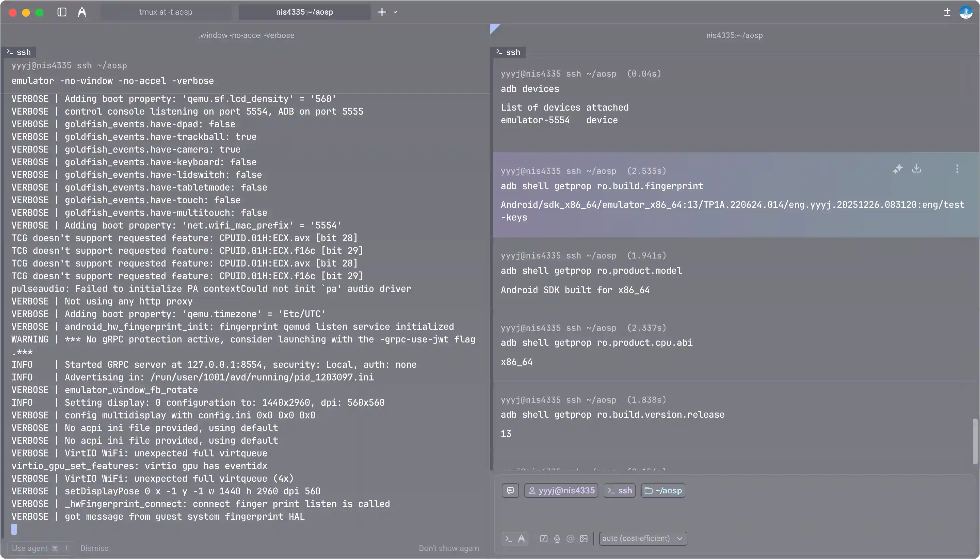Image resolution: width=980 pixels, height=559 pixels.
Task: Switch input to agent mode
Action: tap(521, 539)
